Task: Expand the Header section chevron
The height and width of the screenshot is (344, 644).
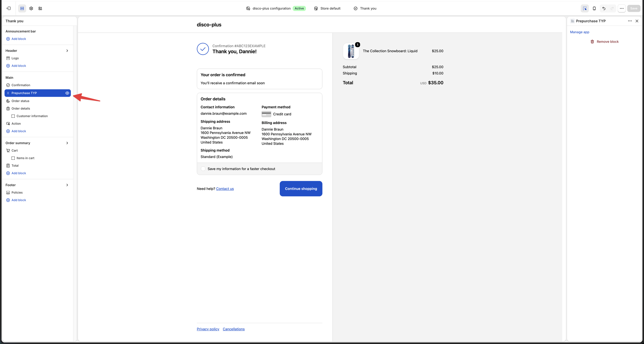Action: pyautogui.click(x=67, y=51)
